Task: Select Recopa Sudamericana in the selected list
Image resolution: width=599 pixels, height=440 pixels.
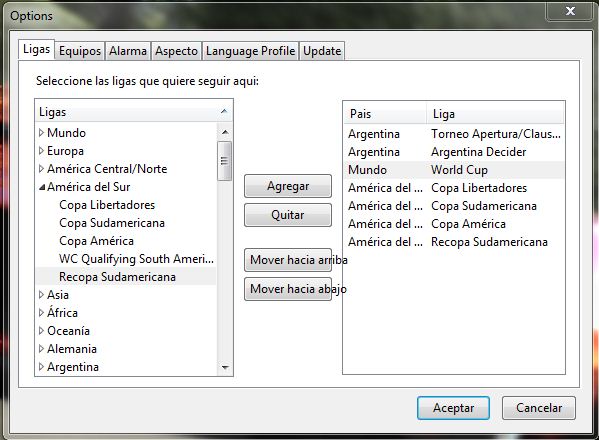Action: tap(454, 242)
